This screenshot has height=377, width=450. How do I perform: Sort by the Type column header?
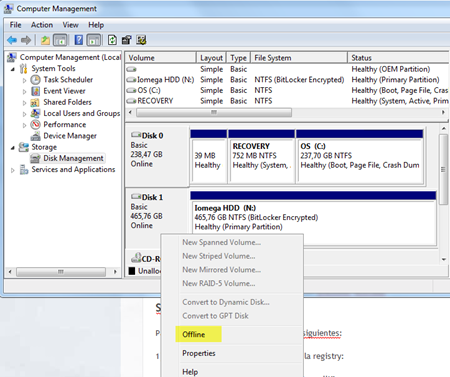(238, 58)
